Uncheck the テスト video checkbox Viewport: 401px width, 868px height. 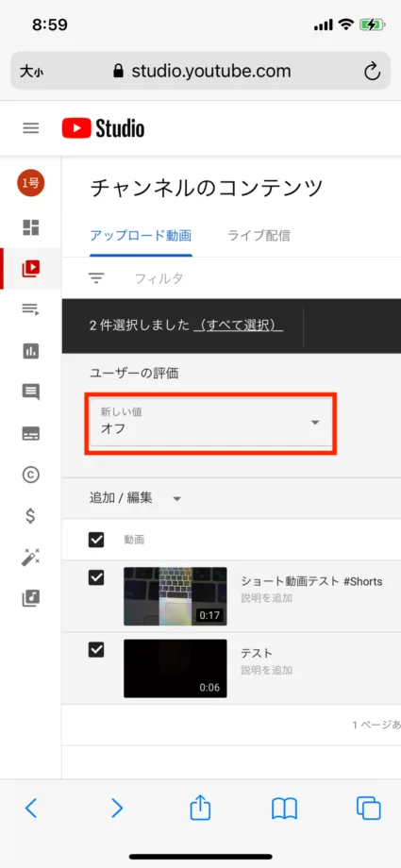(x=96, y=650)
